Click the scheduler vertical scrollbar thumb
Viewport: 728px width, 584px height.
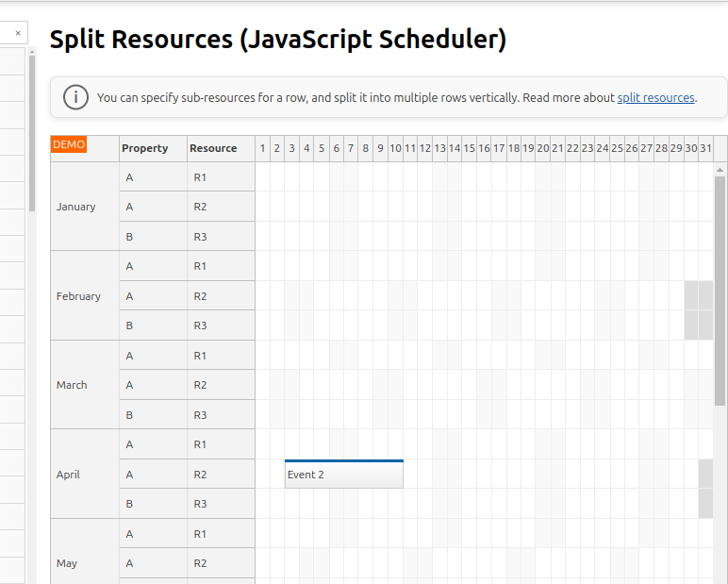(x=720, y=291)
